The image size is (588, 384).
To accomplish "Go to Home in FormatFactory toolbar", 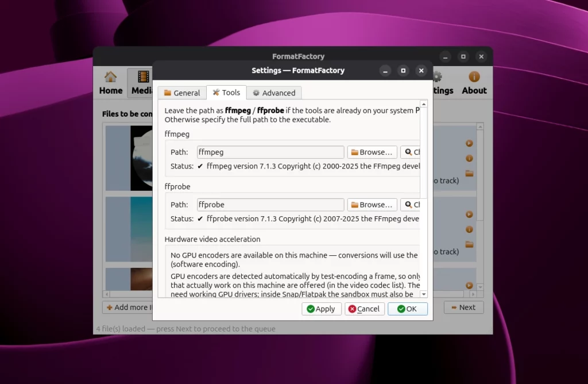I will click(x=111, y=83).
